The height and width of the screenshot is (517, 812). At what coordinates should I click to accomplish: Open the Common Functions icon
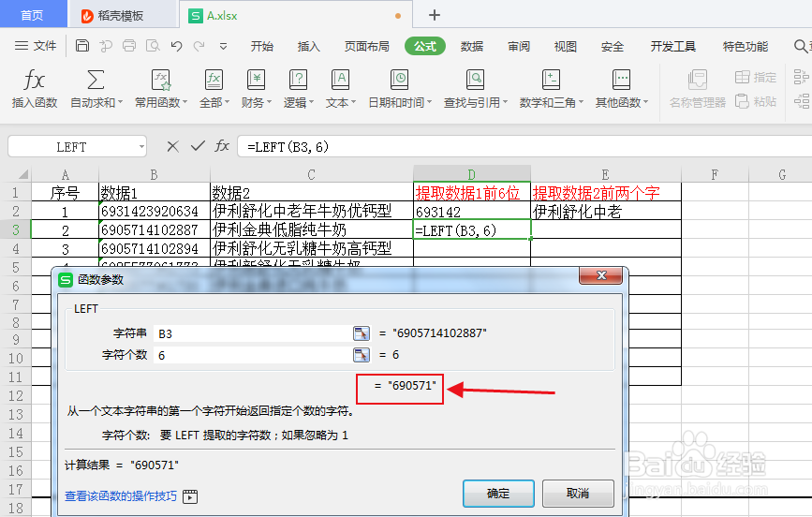coord(160,81)
